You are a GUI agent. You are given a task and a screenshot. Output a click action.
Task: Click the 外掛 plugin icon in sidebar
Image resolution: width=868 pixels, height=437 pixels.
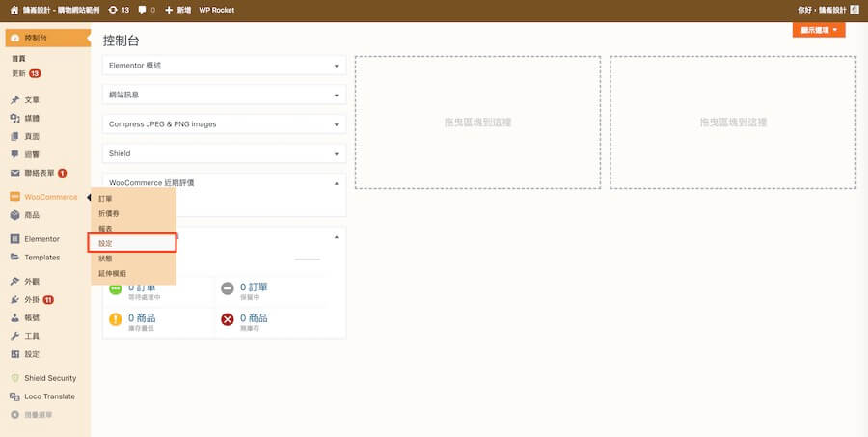(x=14, y=299)
